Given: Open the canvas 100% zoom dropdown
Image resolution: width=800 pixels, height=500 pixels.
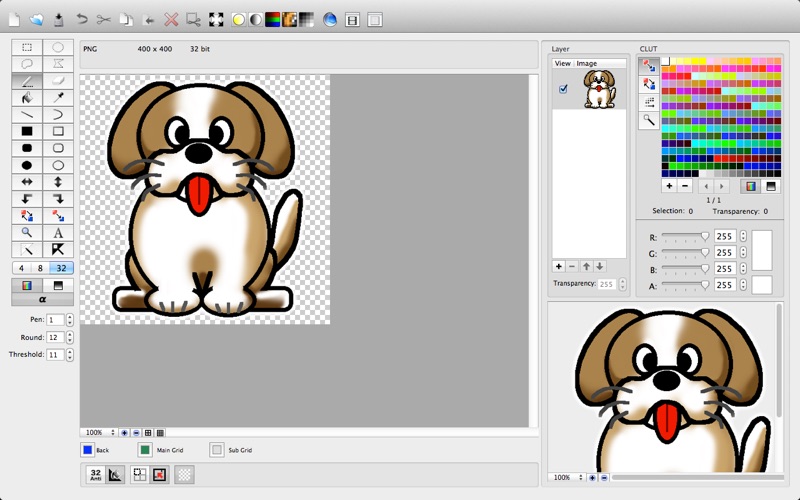Looking at the screenshot, I should coord(99,433).
